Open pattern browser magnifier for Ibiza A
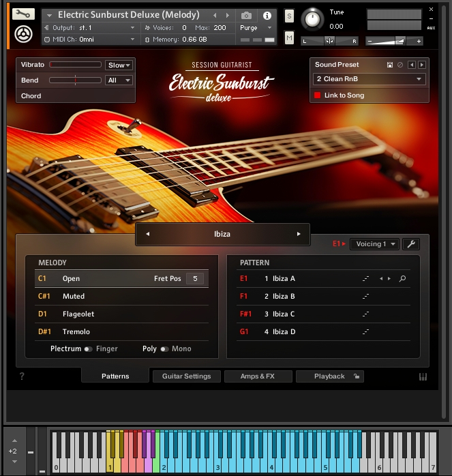 402,278
